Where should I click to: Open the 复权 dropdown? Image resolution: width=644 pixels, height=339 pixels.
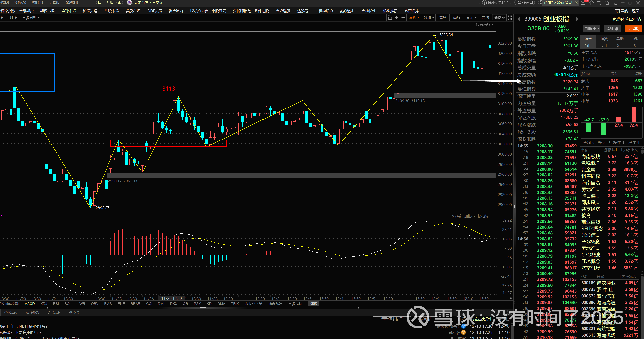(x=414, y=18)
